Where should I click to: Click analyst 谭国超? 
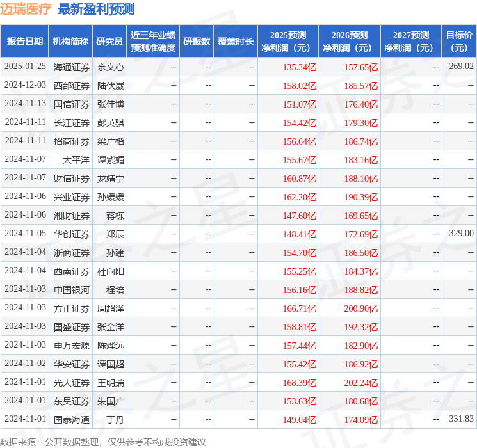tap(111, 364)
